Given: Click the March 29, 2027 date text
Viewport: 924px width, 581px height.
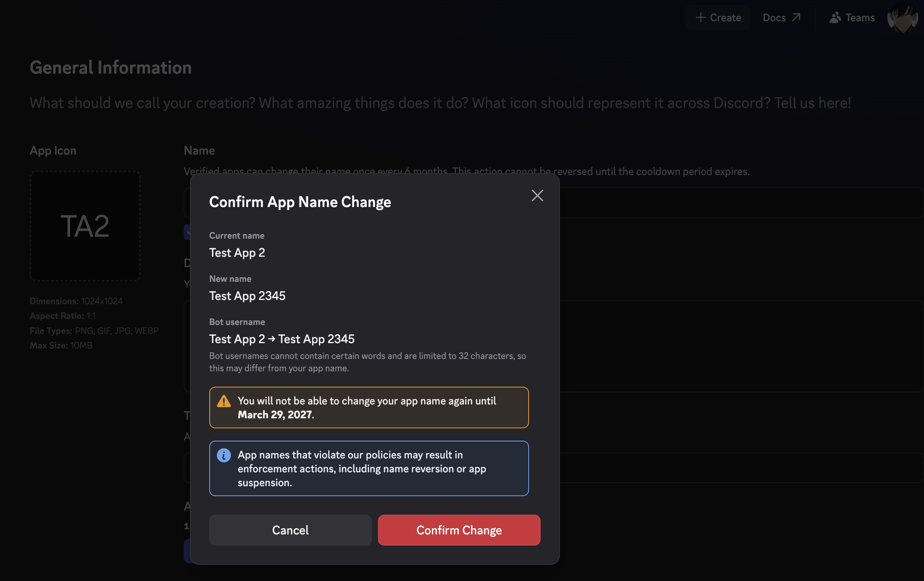Looking at the screenshot, I should click(x=275, y=415).
